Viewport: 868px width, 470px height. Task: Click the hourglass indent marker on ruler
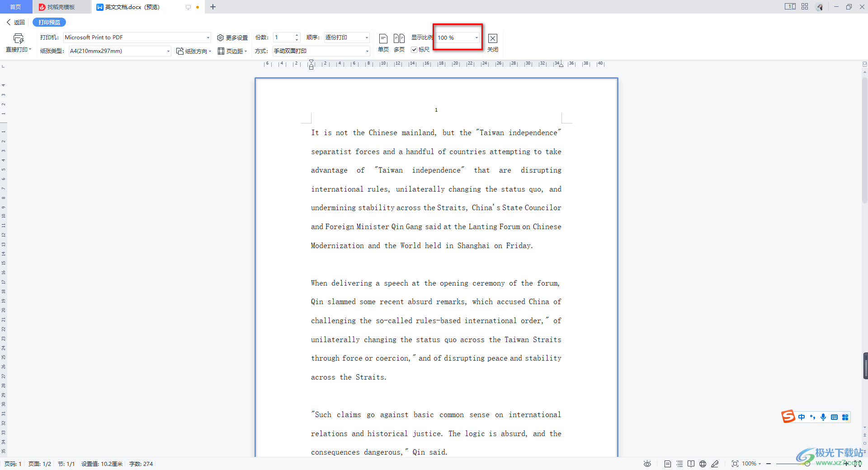click(x=311, y=65)
